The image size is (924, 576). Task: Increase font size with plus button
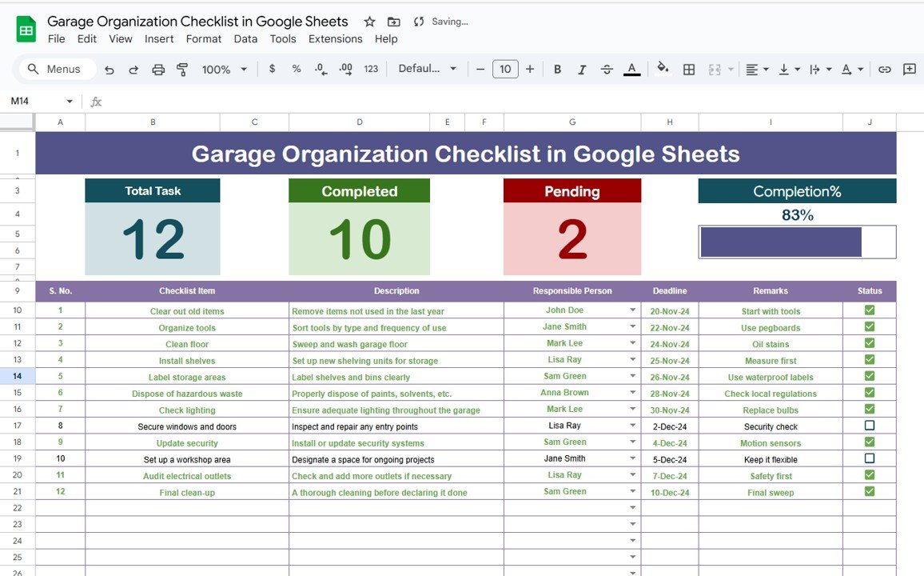coord(530,69)
